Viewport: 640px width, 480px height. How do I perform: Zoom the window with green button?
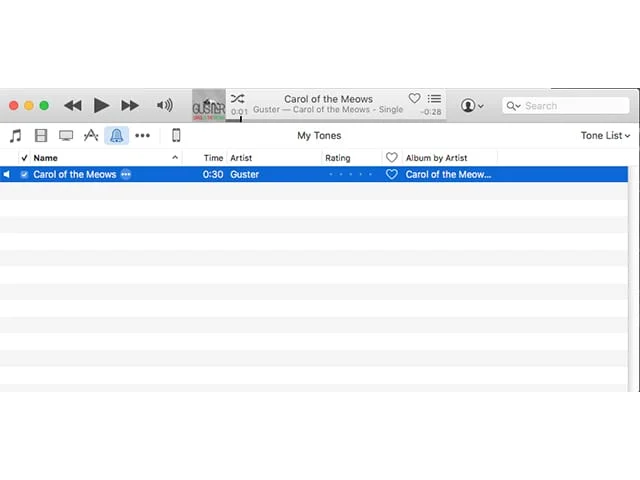point(44,106)
